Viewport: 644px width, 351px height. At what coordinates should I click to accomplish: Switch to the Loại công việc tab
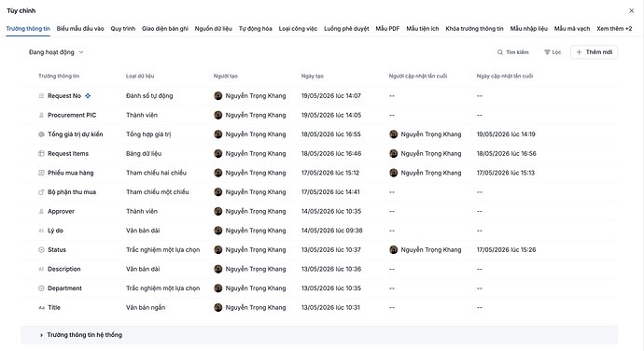[x=298, y=28]
